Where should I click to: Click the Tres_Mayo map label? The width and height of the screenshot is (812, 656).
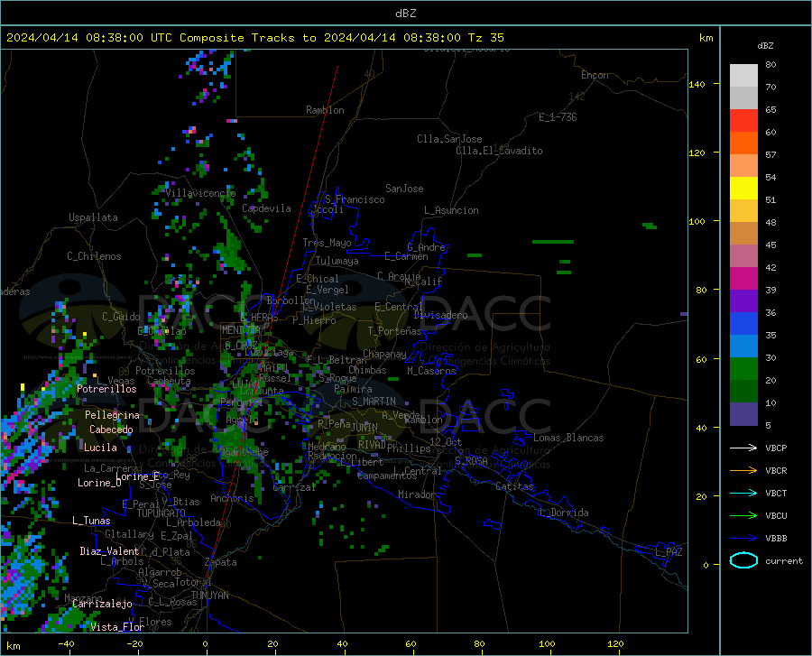tap(327, 243)
